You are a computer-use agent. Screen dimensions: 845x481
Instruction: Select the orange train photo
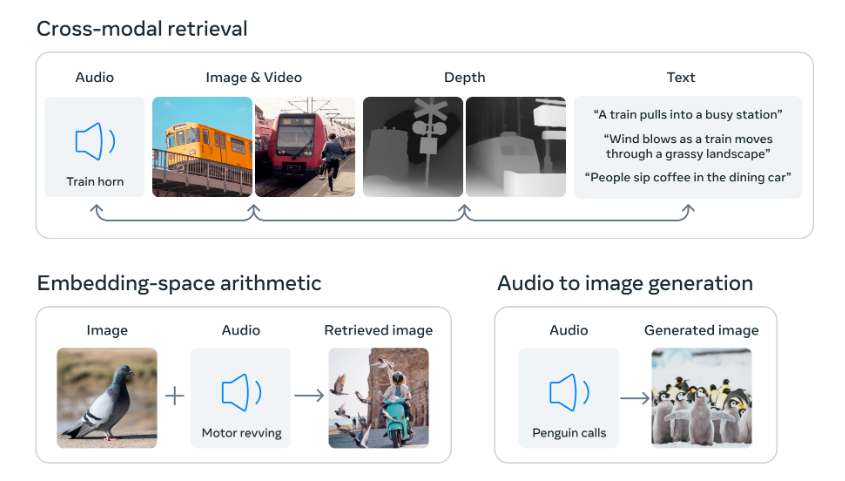202,147
